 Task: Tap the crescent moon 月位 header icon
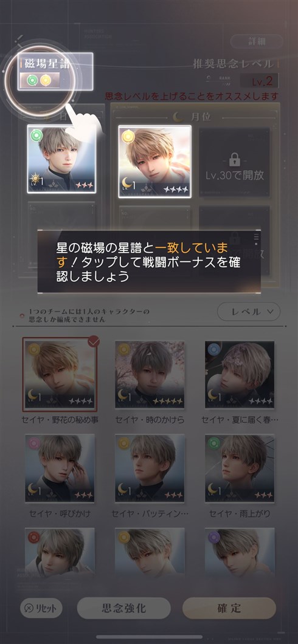[178, 117]
